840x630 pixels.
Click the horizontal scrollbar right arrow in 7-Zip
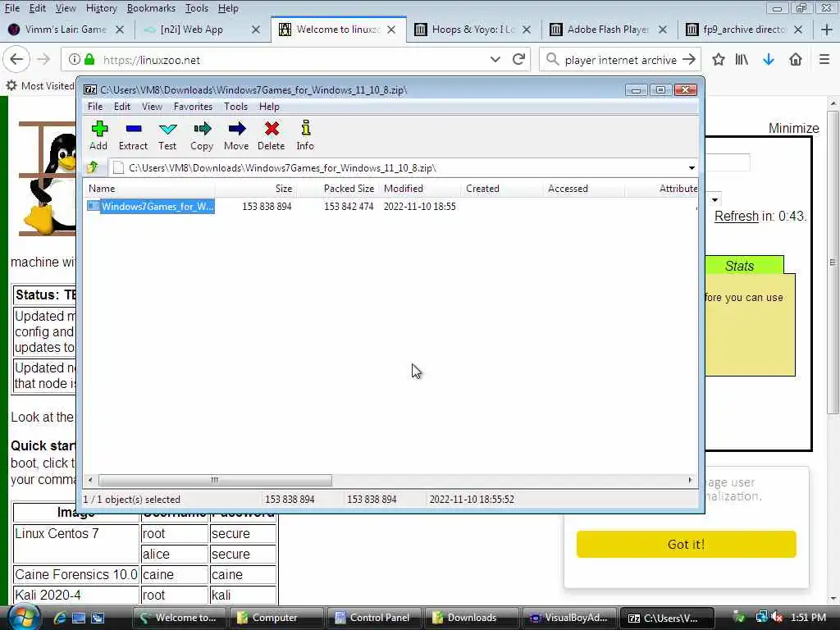690,480
